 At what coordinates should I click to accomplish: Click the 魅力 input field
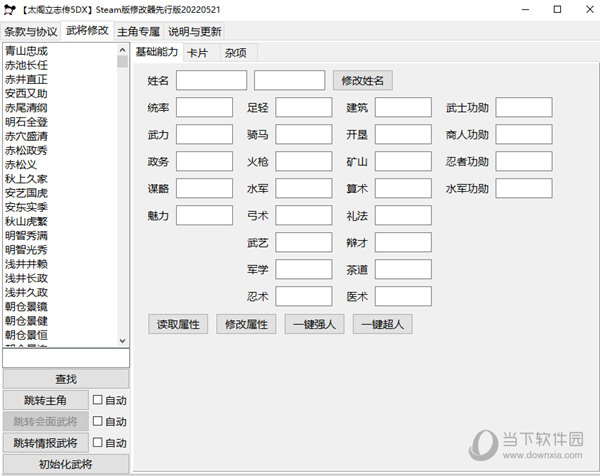pyautogui.click(x=204, y=215)
